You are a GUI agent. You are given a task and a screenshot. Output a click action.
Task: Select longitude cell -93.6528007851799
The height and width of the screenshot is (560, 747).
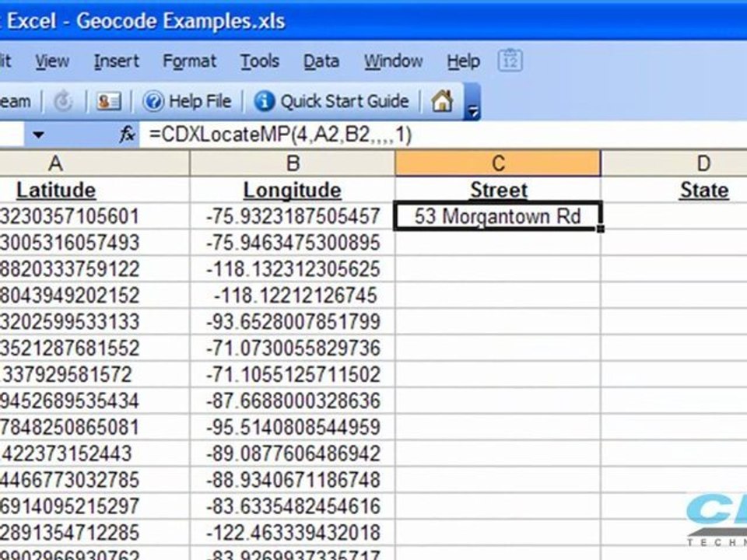(x=293, y=321)
